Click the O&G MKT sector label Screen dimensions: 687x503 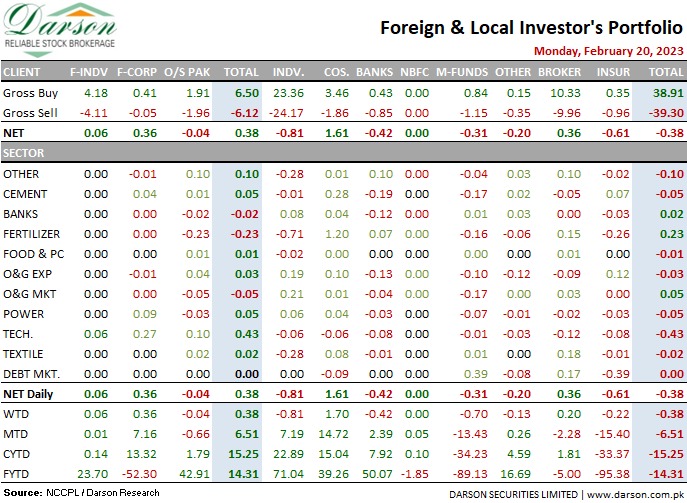[x=29, y=294]
